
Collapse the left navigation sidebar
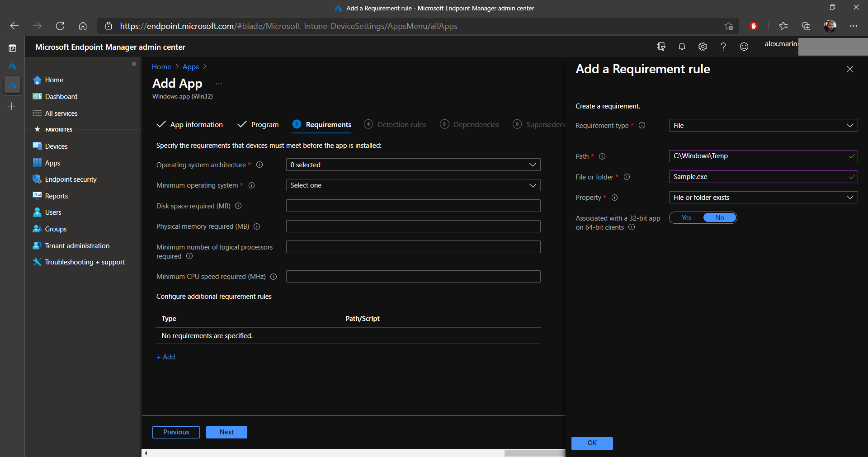[x=134, y=64]
